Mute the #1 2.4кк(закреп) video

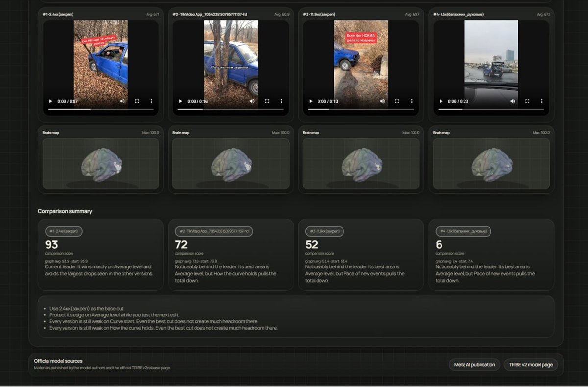122,101
